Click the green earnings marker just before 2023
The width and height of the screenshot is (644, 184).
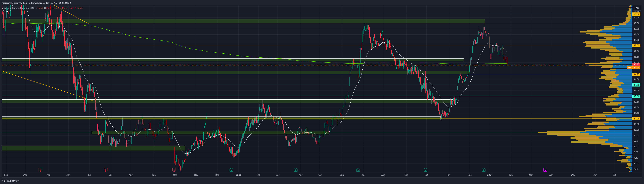pos(231,170)
